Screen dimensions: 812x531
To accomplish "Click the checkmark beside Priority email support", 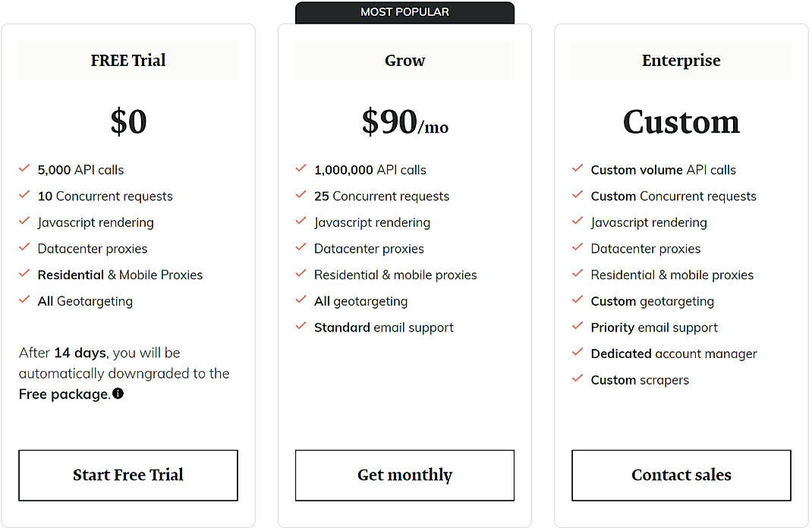I will tap(578, 327).
